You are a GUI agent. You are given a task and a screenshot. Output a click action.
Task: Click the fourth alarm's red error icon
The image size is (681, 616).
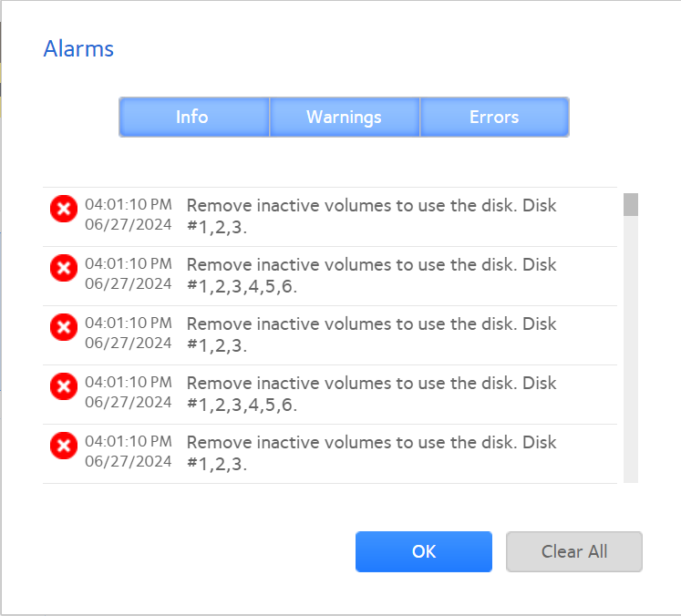(x=64, y=386)
